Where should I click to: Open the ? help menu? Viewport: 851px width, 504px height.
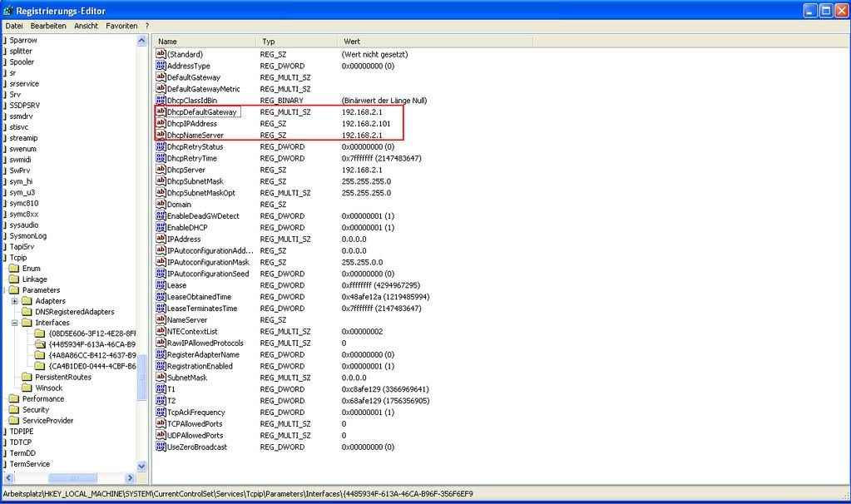[x=147, y=26]
